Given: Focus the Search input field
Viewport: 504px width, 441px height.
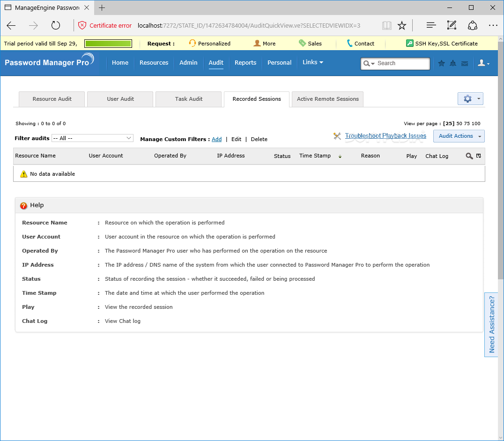Looking at the screenshot, I should pyautogui.click(x=402, y=63).
